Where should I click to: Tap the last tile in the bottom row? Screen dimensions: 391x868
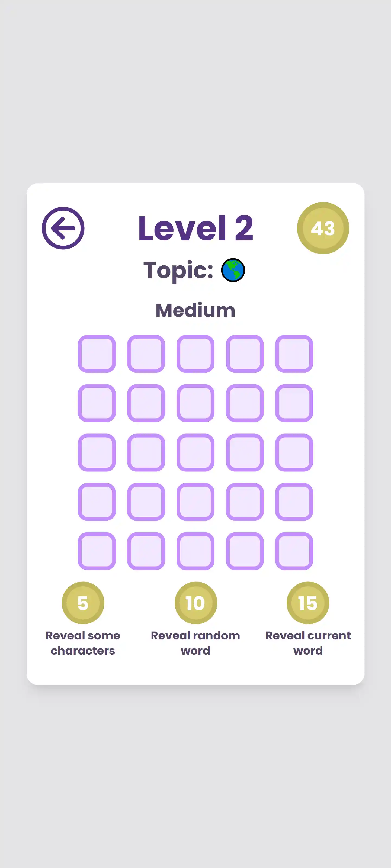(294, 551)
